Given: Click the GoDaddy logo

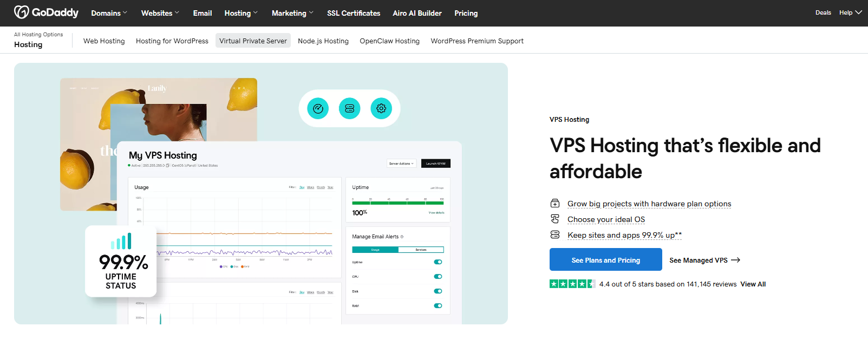Looking at the screenshot, I should [46, 12].
